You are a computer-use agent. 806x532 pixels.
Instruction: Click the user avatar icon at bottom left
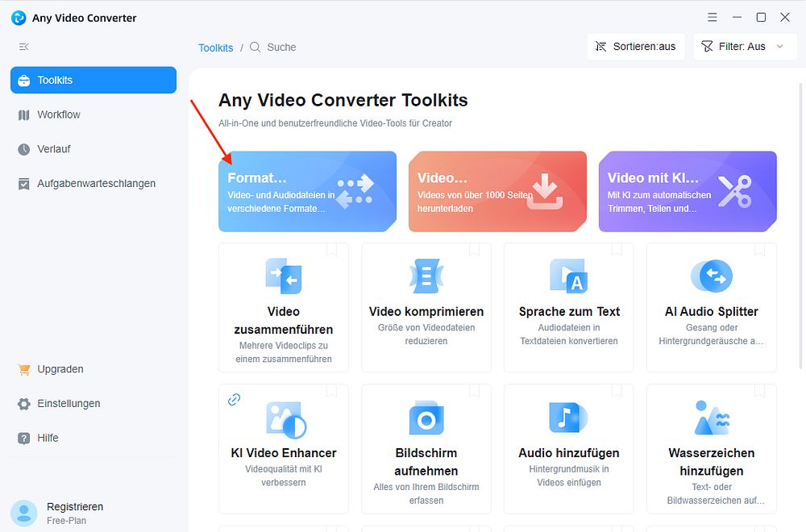(x=23, y=513)
